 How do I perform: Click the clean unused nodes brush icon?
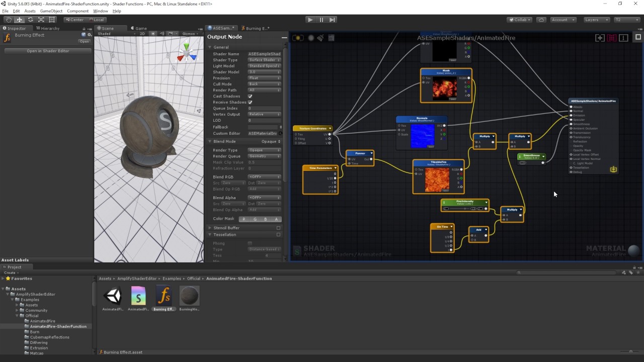pyautogui.click(x=321, y=38)
